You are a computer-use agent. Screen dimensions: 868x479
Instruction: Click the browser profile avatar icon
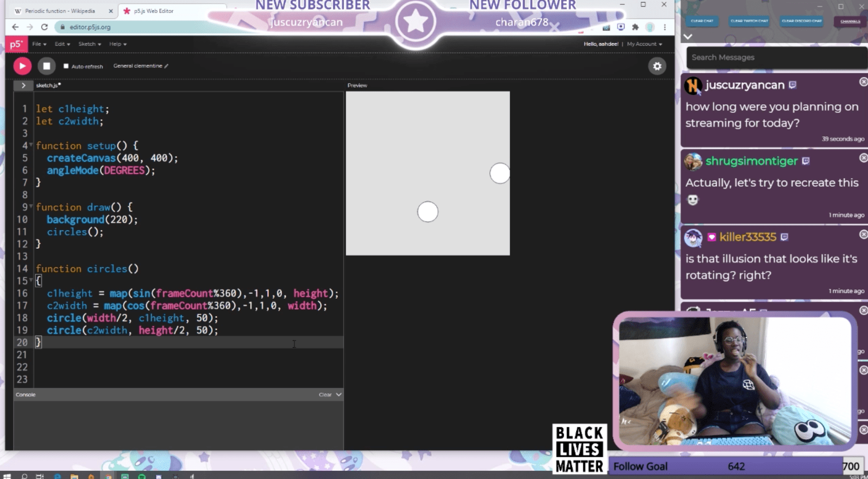pos(650,27)
